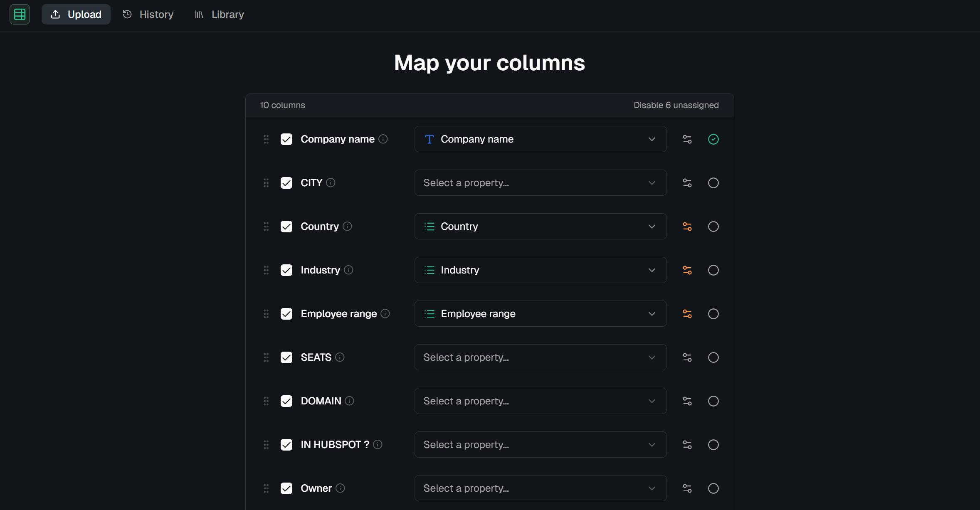The height and width of the screenshot is (510, 980).
Task: Click info icon beside Employee range
Action: (x=385, y=313)
